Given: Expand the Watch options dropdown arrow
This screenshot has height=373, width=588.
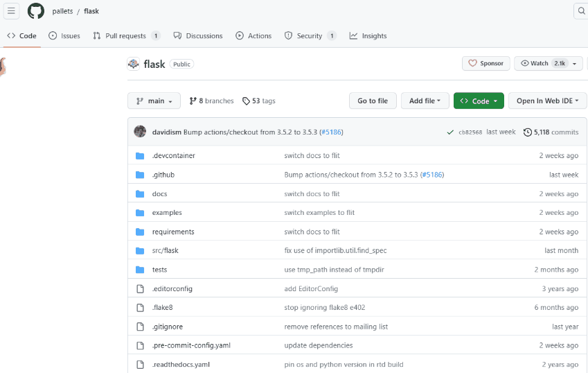Looking at the screenshot, I should 574,64.
